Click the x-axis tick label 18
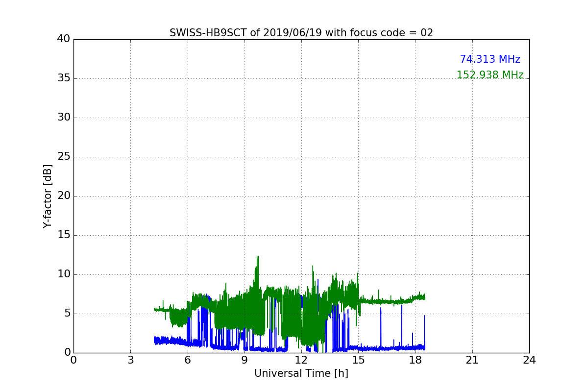Image resolution: width=588 pixels, height=392 pixels. pyautogui.click(x=415, y=360)
